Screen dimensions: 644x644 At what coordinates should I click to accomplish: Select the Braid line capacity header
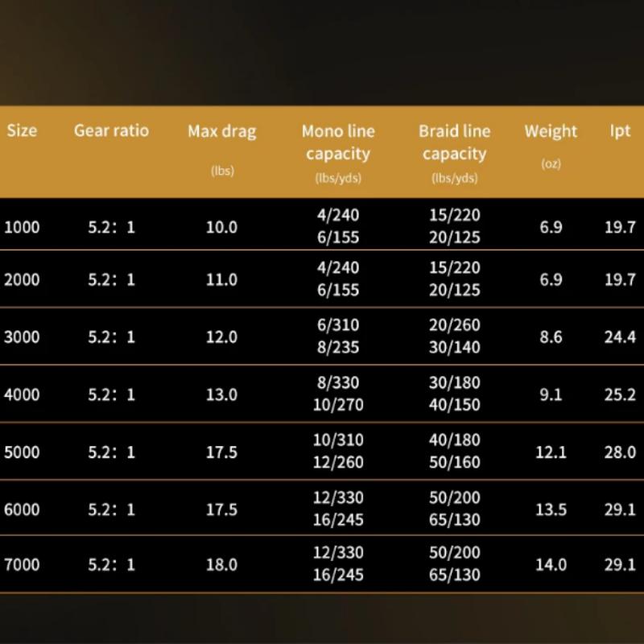[454, 142]
